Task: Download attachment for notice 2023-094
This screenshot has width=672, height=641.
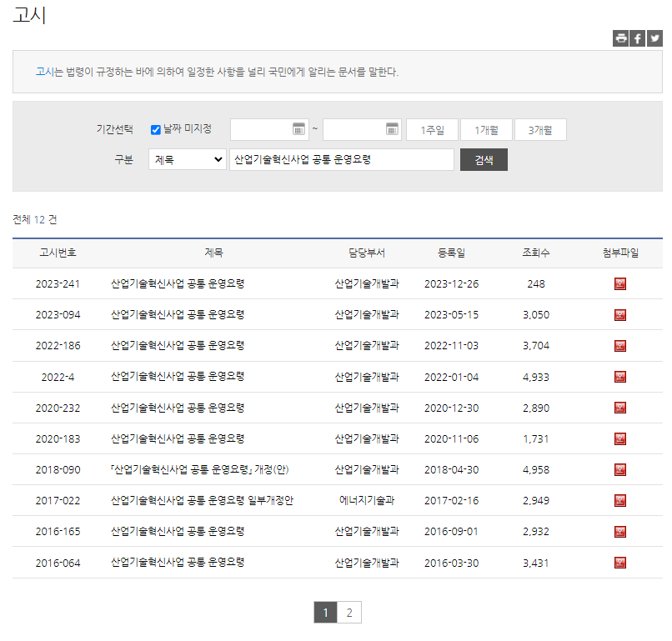Action: (620, 315)
